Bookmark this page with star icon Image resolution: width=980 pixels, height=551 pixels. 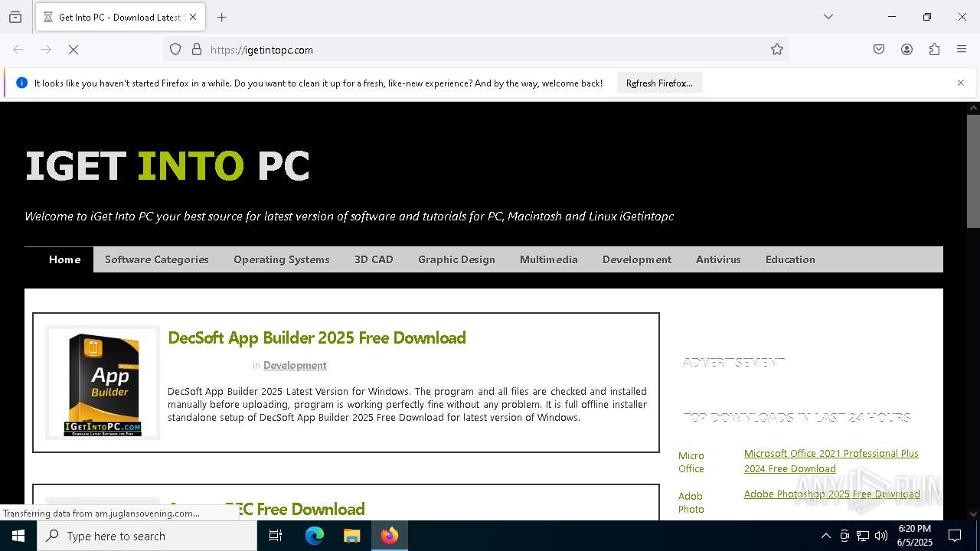pyautogui.click(x=777, y=50)
